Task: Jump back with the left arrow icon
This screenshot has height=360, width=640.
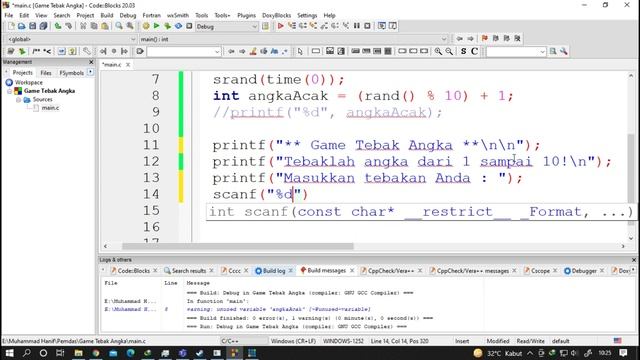Action: click(460, 38)
